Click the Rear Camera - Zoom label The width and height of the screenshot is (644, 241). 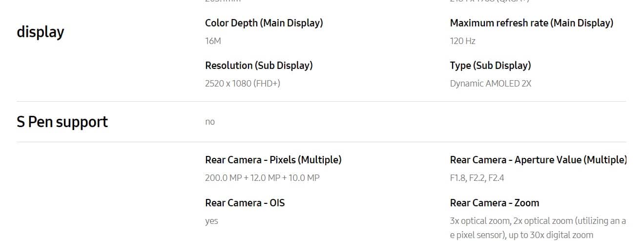(495, 203)
